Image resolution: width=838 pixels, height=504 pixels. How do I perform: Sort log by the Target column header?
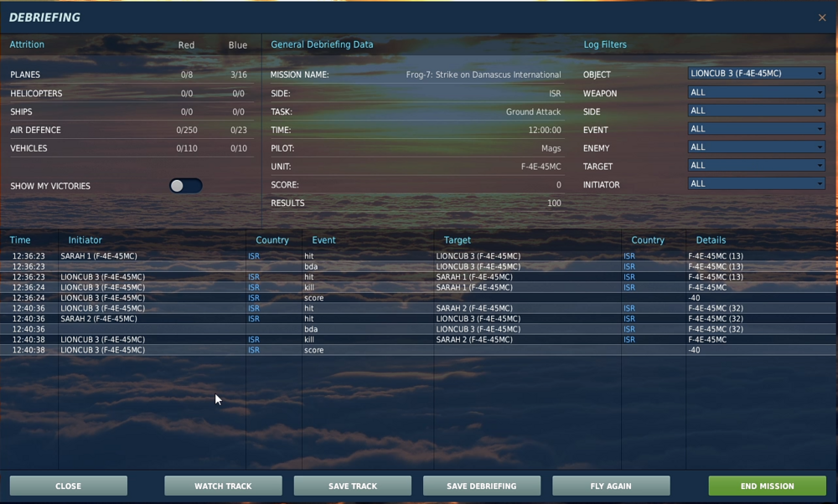coord(457,240)
